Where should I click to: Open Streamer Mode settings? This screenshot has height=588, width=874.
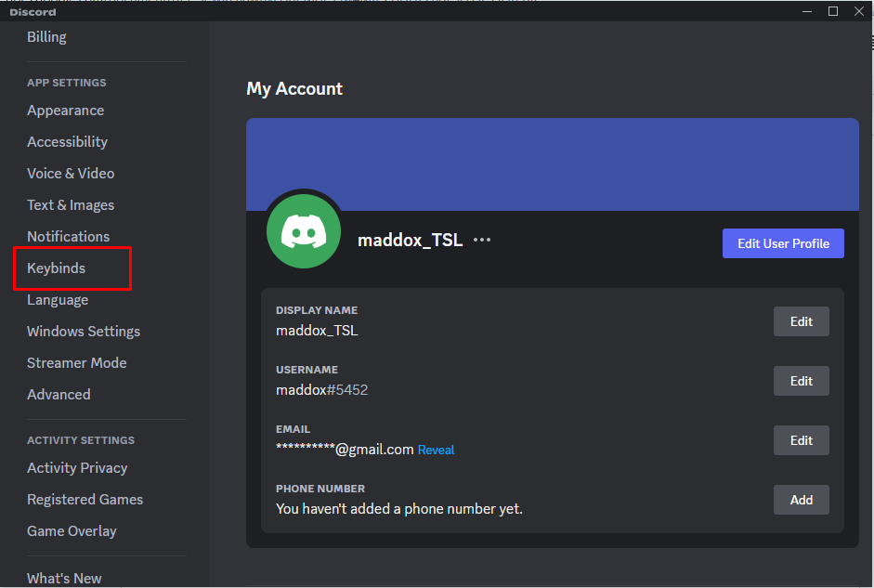pyautogui.click(x=77, y=363)
